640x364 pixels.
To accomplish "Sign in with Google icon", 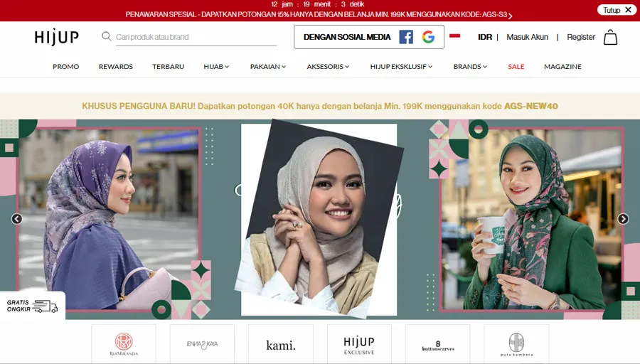I will point(428,37).
